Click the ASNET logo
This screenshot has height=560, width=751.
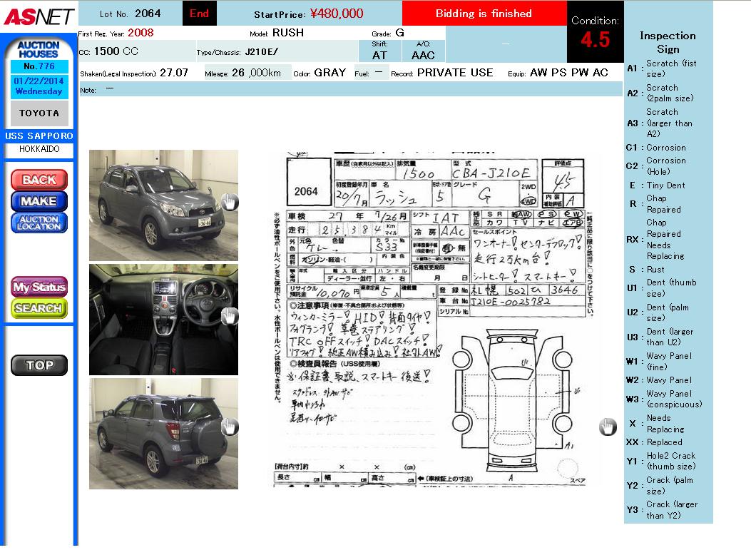click(x=38, y=16)
